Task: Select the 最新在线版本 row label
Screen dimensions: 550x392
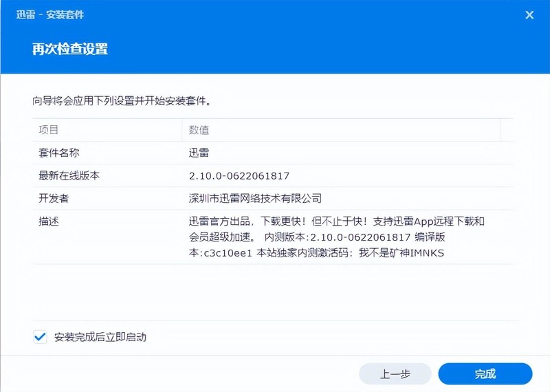Action: click(x=69, y=175)
